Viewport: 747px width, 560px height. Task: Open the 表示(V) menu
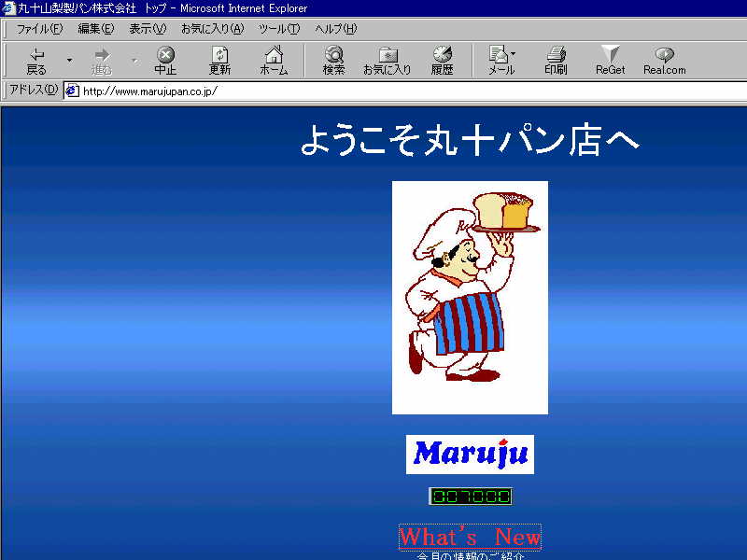[x=148, y=29]
